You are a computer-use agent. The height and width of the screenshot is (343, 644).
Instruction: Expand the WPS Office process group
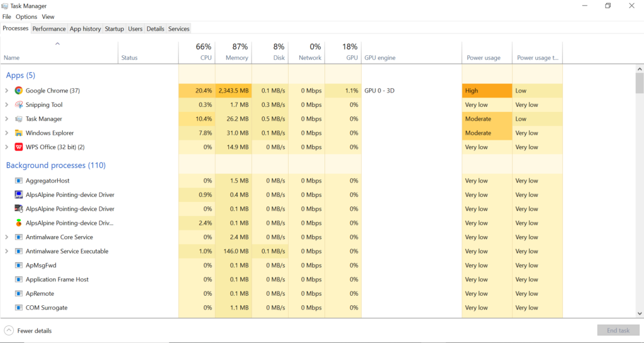pyautogui.click(x=7, y=147)
